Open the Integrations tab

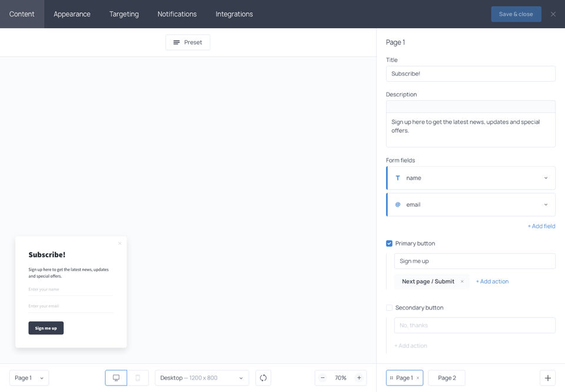pos(234,14)
